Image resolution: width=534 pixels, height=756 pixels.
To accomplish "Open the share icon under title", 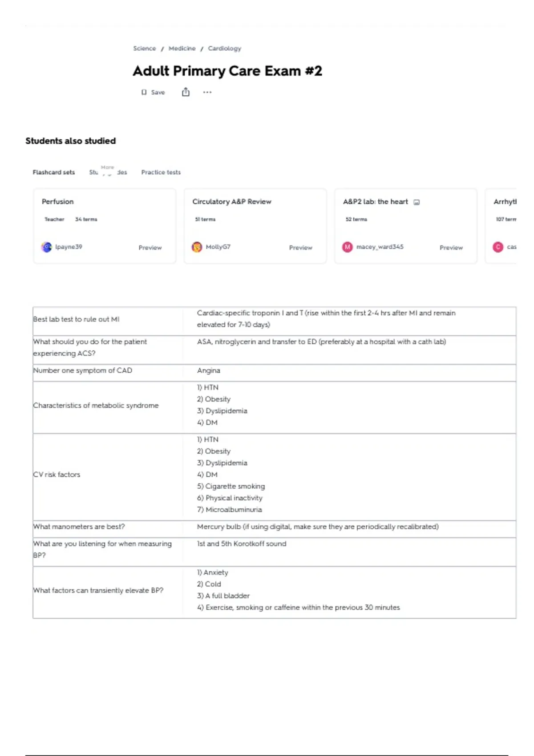I will pyautogui.click(x=186, y=92).
